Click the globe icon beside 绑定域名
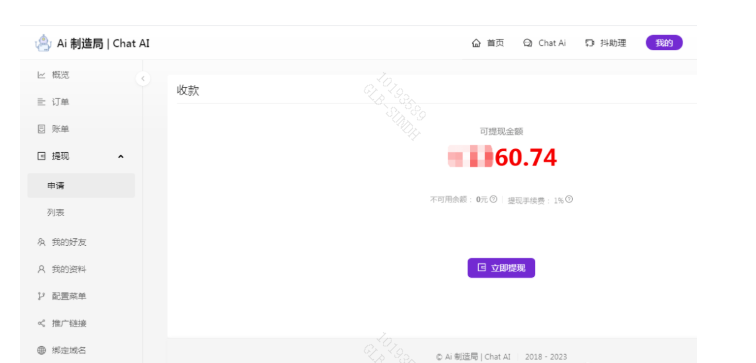This screenshot has height=363, width=756. point(41,350)
